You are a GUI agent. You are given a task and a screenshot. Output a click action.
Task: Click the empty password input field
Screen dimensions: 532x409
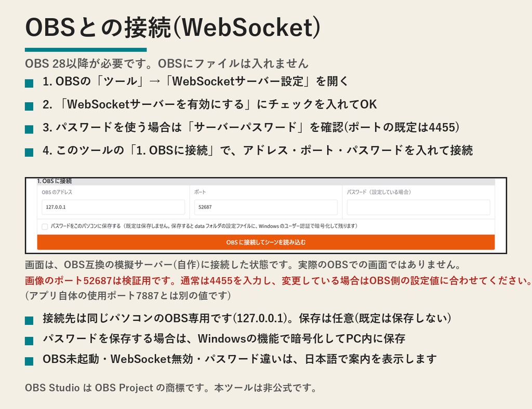pyautogui.click(x=418, y=207)
